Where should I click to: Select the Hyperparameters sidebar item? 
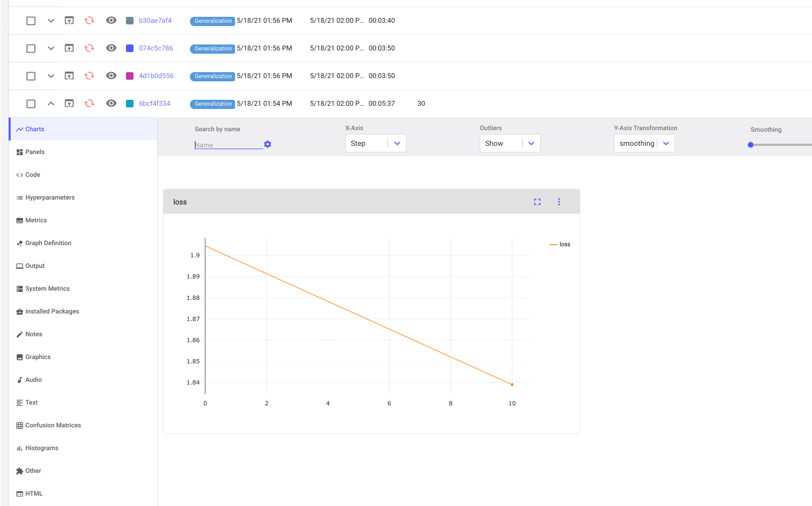coord(50,197)
